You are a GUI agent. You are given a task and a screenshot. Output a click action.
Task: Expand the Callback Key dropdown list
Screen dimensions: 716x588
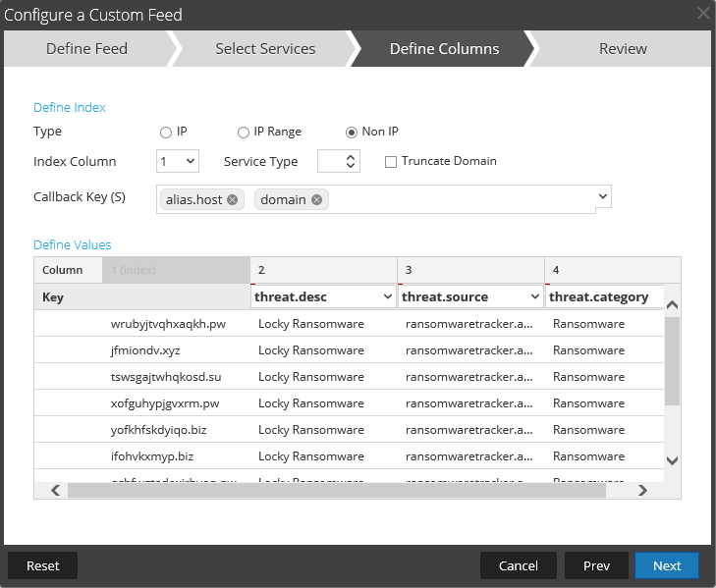click(602, 196)
